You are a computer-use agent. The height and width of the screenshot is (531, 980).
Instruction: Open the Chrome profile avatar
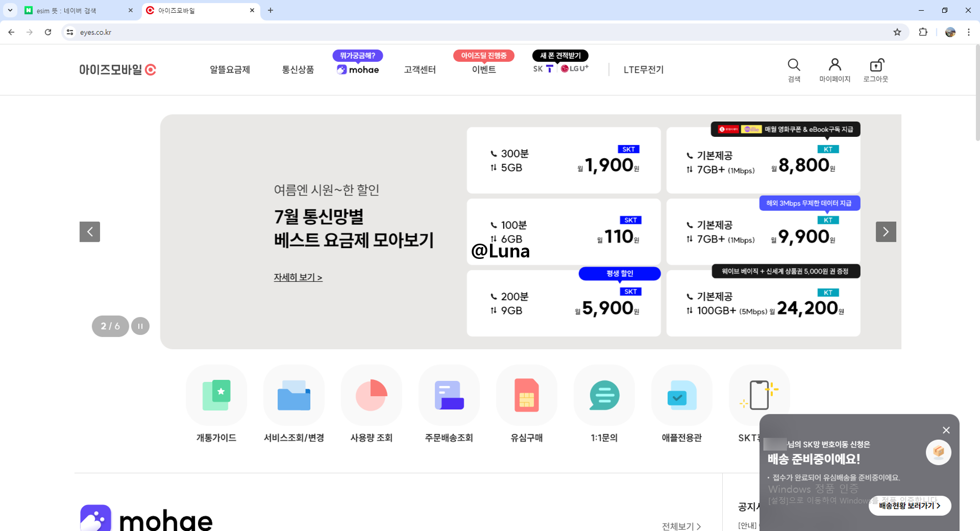(950, 32)
